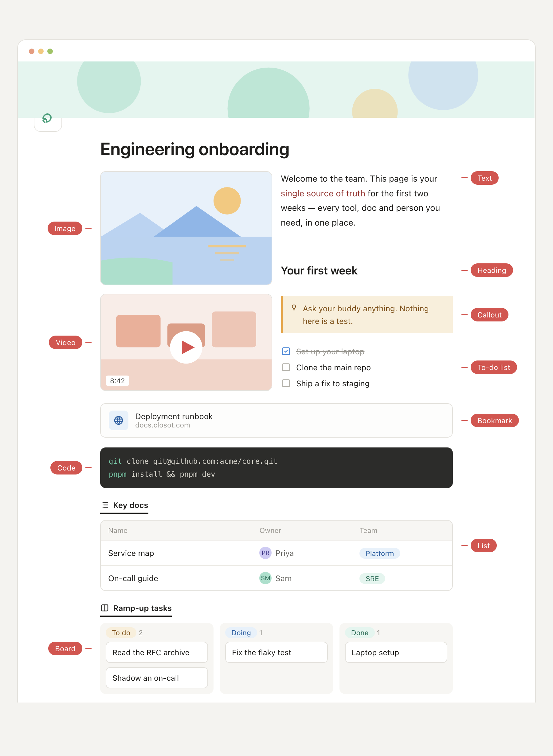Click the page icon below the cover
Viewport: 553px width, 756px height.
[x=48, y=119]
